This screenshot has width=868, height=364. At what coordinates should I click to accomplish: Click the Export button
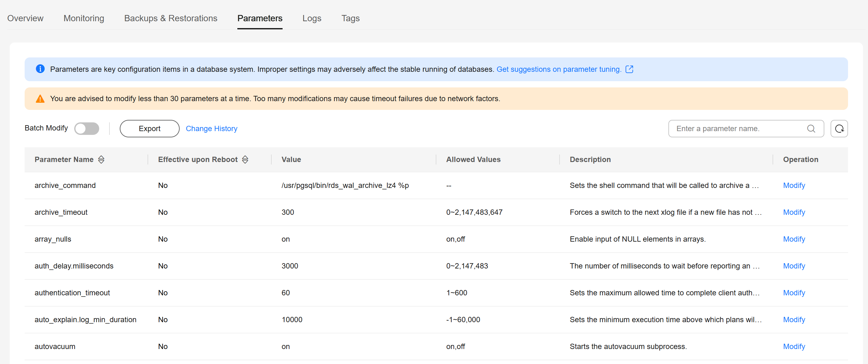pos(149,129)
